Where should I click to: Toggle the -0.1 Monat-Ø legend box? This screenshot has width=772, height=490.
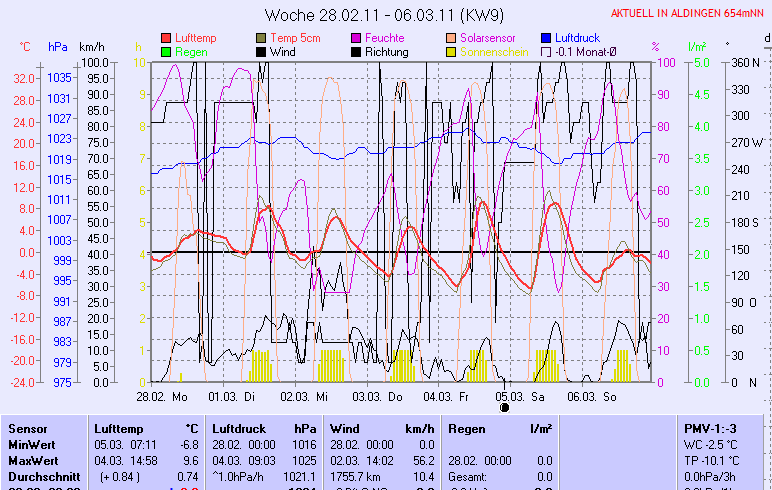pyautogui.click(x=546, y=52)
